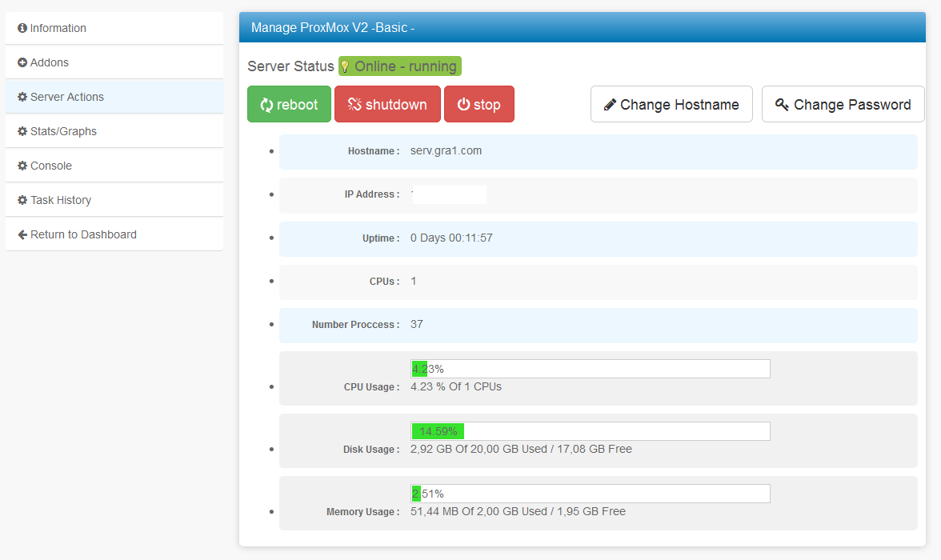This screenshot has width=941, height=560.
Task: Click the redacted IP Address value field
Action: click(449, 194)
